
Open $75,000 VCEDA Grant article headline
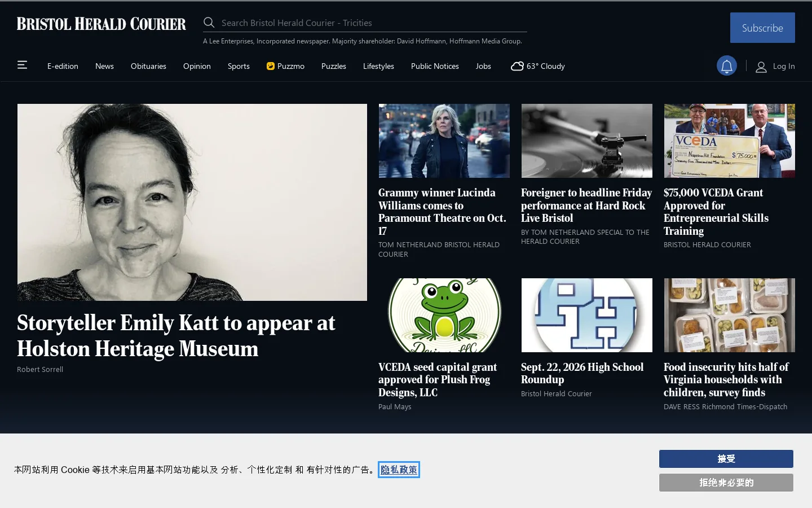(x=716, y=212)
